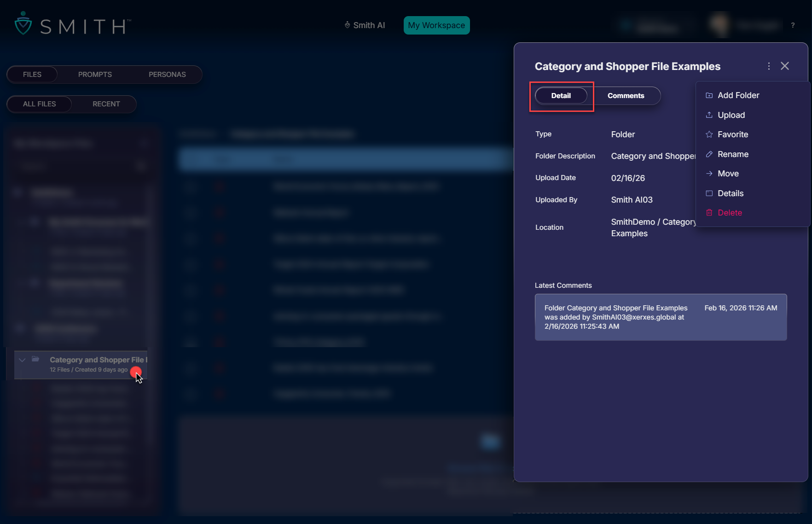Click the Upload arrow icon
The image size is (812, 524).
click(x=709, y=115)
